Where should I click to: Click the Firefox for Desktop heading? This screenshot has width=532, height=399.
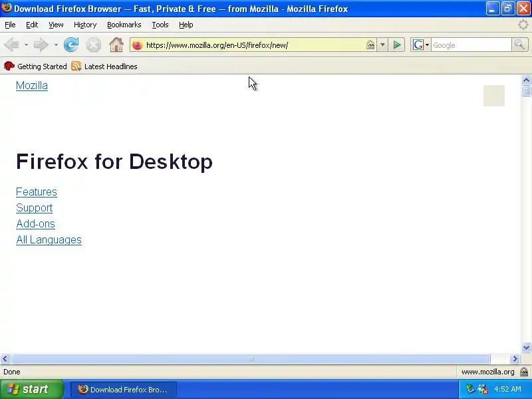pos(114,161)
